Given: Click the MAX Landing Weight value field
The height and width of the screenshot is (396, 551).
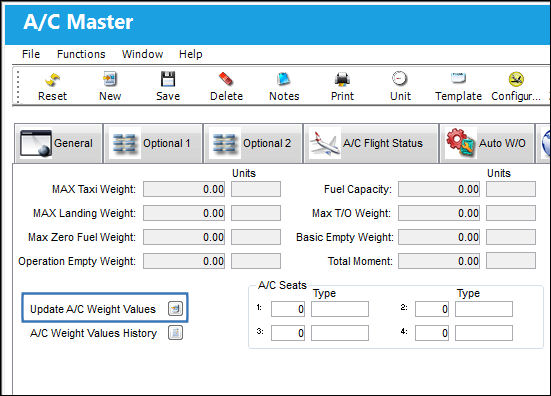Looking at the screenshot, I should coord(184,213).
